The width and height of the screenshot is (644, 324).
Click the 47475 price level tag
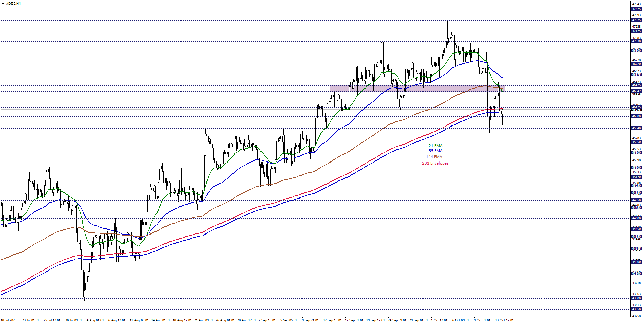tap(636, 9)
